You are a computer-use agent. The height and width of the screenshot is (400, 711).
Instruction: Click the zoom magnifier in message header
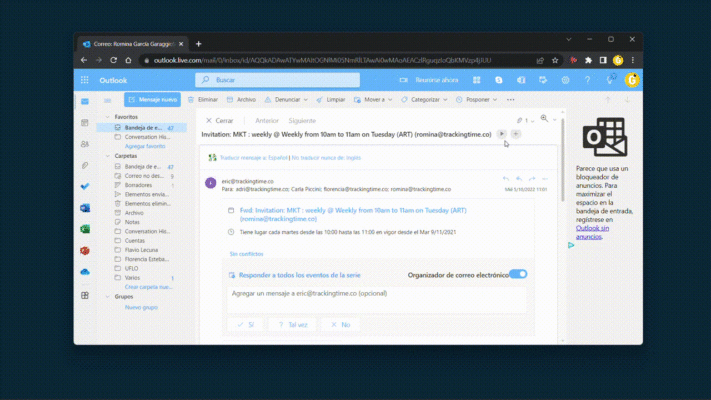tap(544, 118)
